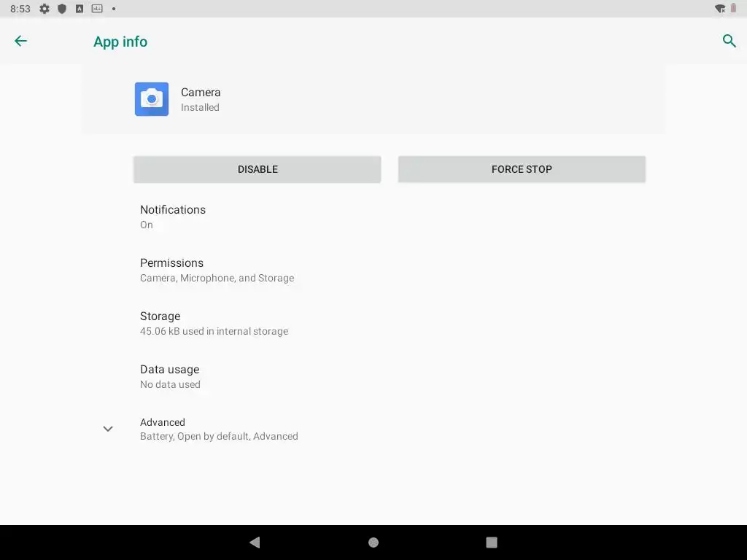The height and width of the screenshot is (560, 747).
Task: Tap 'Camera, Microphone, and Storage' summary
Action: 217,278
